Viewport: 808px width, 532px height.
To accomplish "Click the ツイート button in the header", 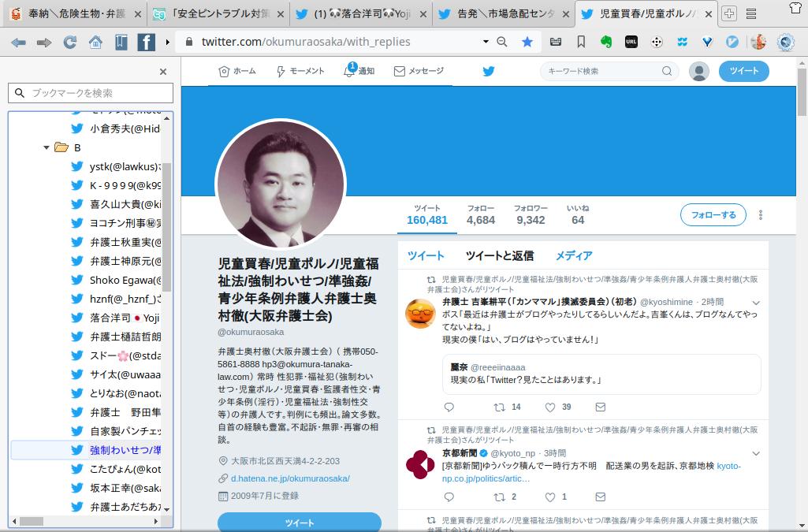I will (x=743, y=71).
